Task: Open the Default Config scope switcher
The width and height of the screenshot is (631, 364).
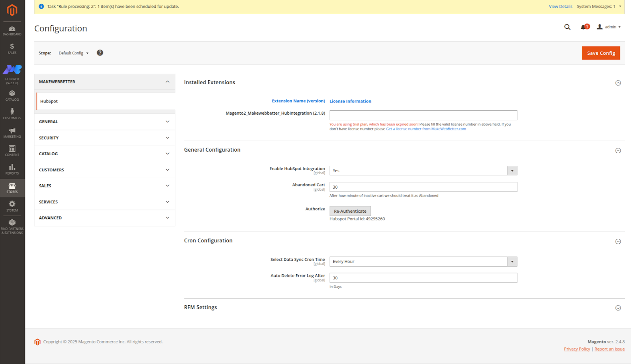Action: 73,53
